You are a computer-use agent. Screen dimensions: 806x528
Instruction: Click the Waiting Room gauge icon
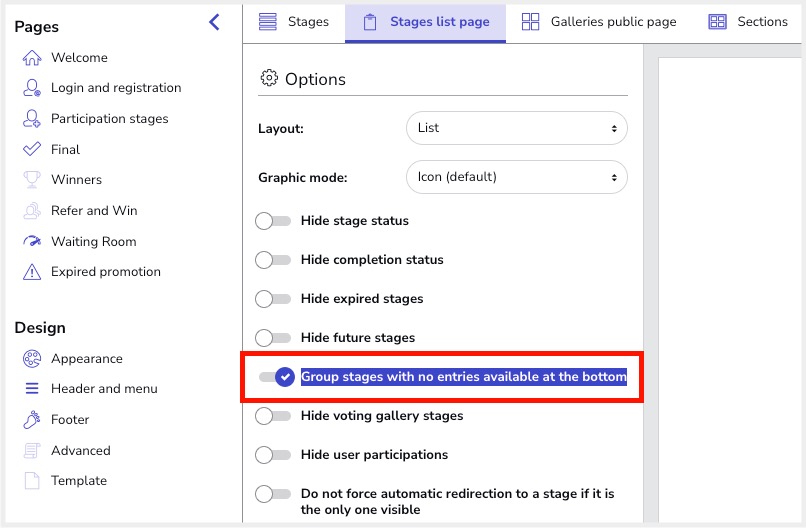[x=32, y=241]
